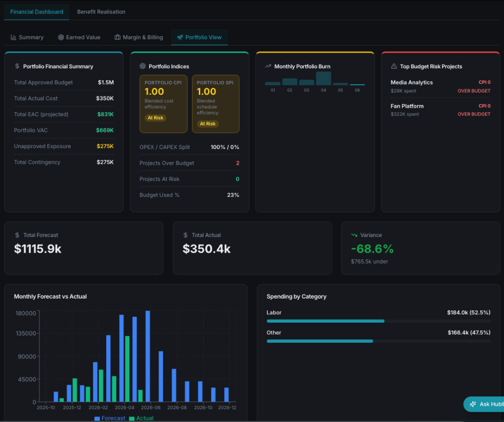This screenshot has width=504, height=422.
Task: Click the At Risk badge under Portfolio SPI
Action: pos(208,123)
